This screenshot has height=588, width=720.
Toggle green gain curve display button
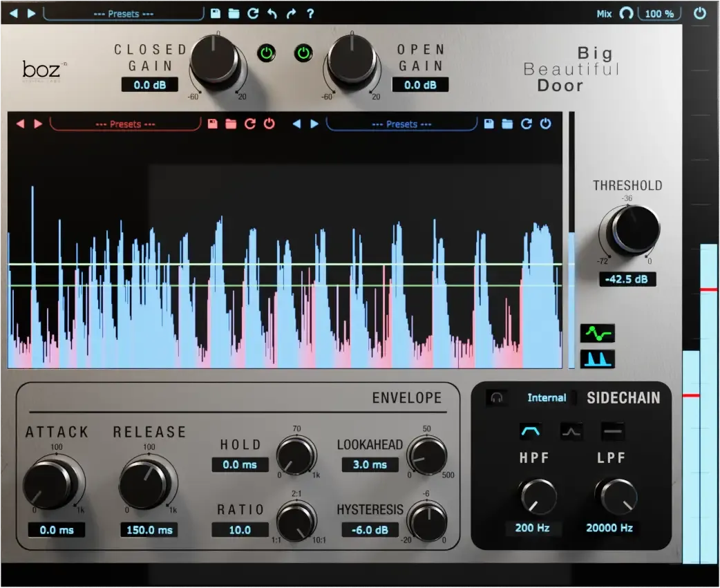pos(598,333)
